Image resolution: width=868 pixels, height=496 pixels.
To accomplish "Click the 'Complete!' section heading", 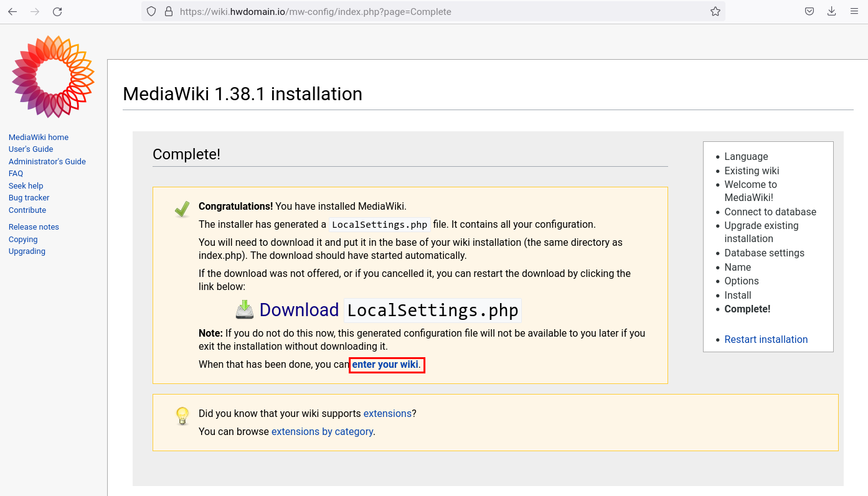I will pos(186,154).
